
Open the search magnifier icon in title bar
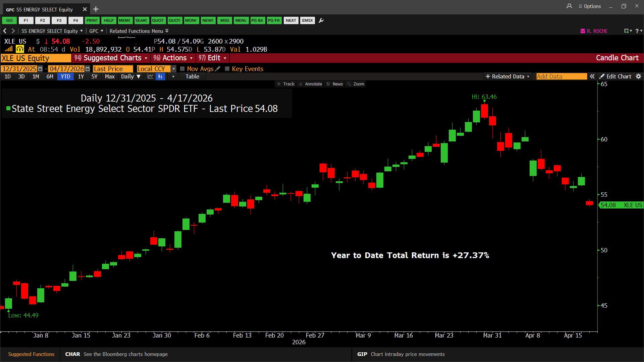coord(569,6)
